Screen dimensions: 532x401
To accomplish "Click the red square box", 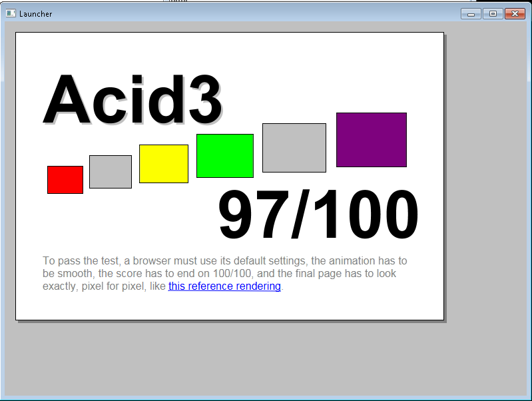I will coord(65,180).
